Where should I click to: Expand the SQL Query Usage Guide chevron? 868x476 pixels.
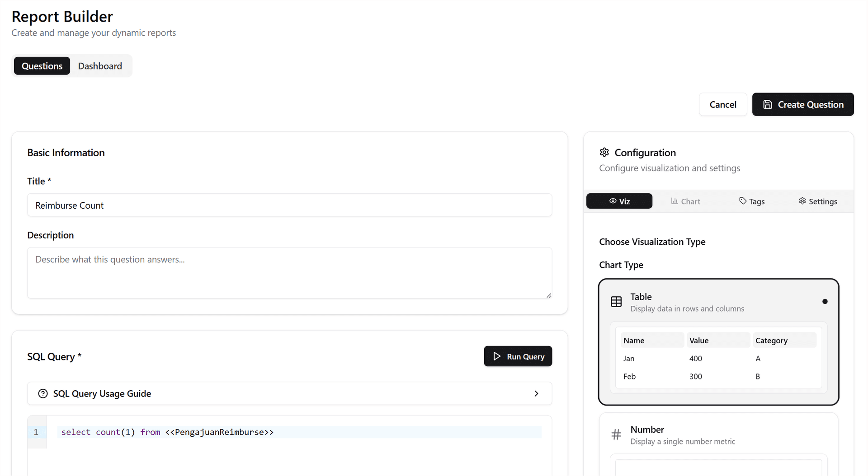click(x=536, y=393)
